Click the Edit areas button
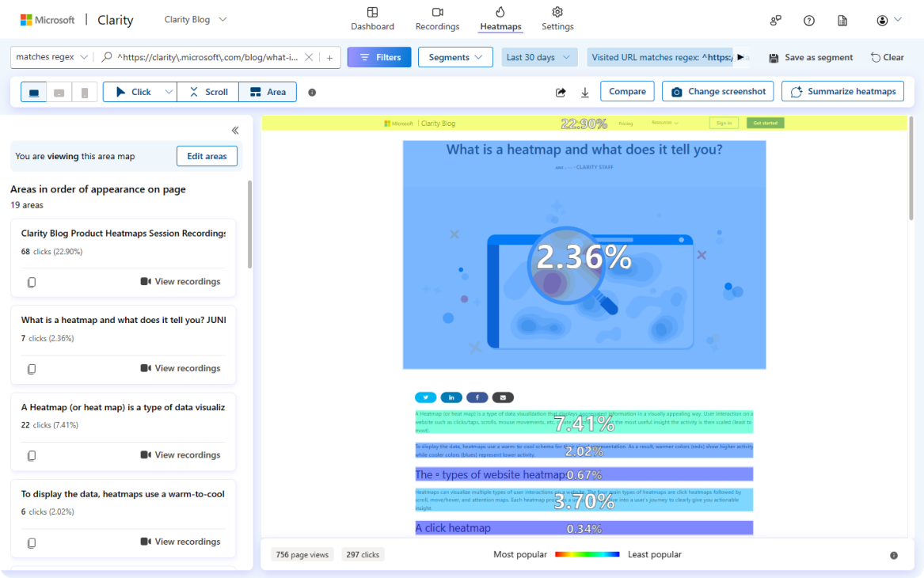Image resolution: width=924 pixels, height=578 pixels. (207, 156)
